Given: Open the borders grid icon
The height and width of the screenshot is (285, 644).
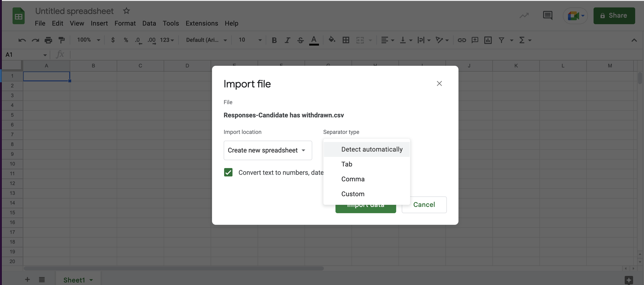Looking at the screenshot, I should [x=346, y=40].
